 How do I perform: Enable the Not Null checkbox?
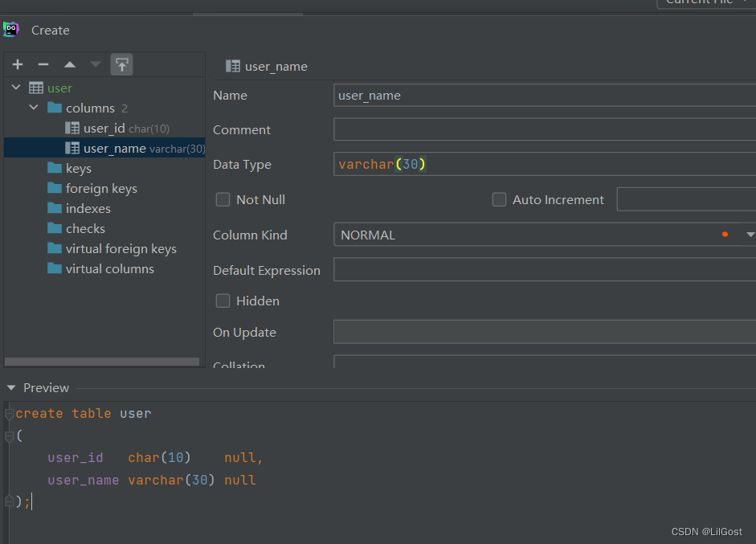pyautogui.click(x=223, y=199)
